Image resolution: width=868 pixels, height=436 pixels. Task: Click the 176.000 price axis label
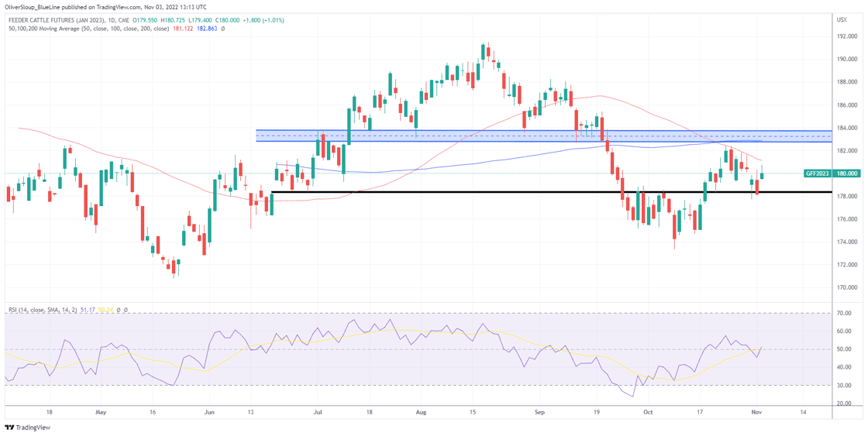(x=847, y=219)
